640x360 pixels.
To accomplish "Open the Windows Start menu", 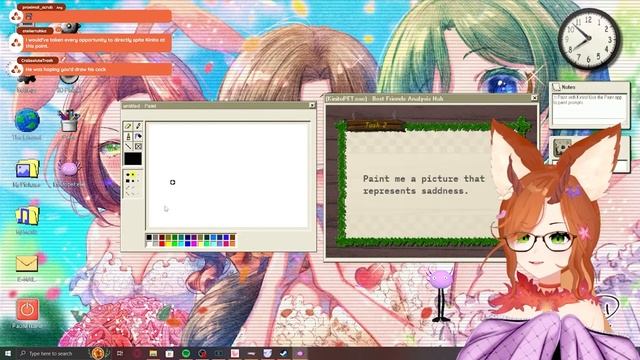I will (x=8, y=353).
